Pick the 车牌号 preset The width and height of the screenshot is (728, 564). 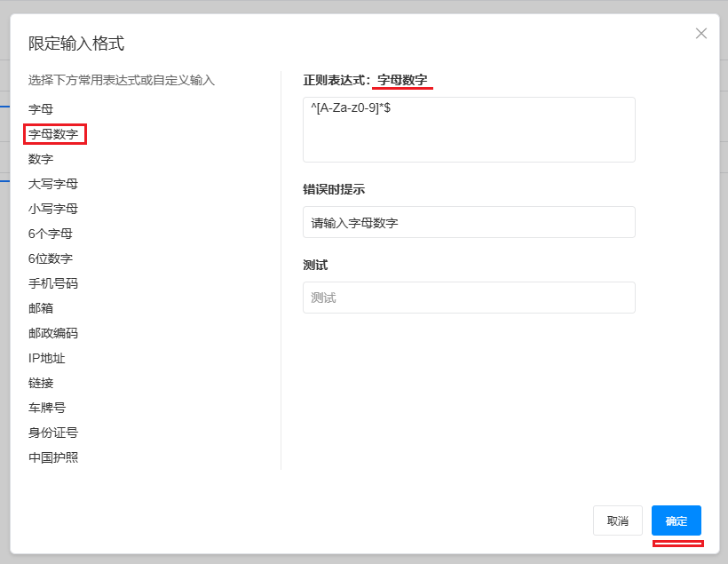[47, 408]
